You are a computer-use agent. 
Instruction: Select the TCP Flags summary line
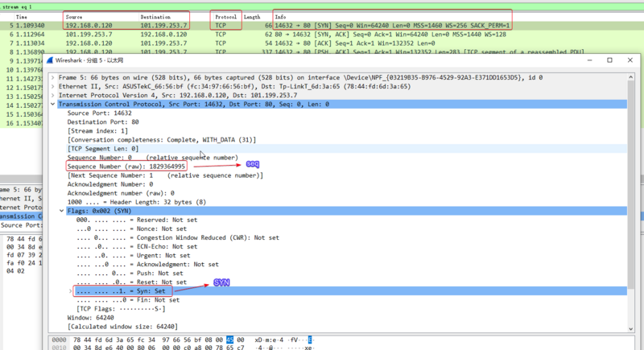pos(121,309)
